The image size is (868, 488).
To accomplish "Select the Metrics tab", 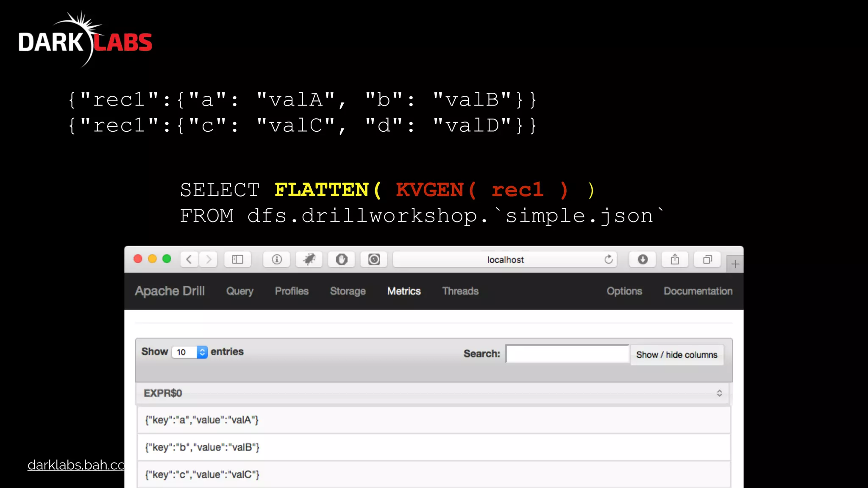I will [404, 291].
